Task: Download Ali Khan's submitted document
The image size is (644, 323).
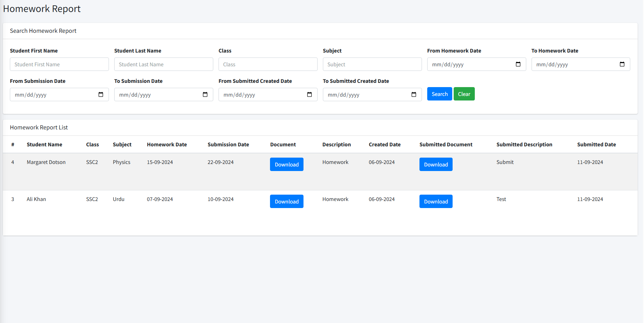Action: point(436,201)
